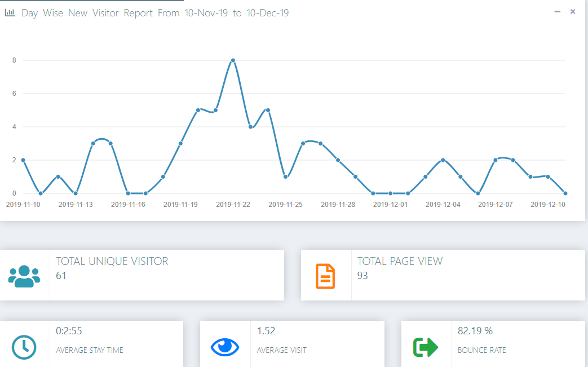588x367 pixels.
Task: Collapse the visitor report panel with minus button
Action: [557, 12]
